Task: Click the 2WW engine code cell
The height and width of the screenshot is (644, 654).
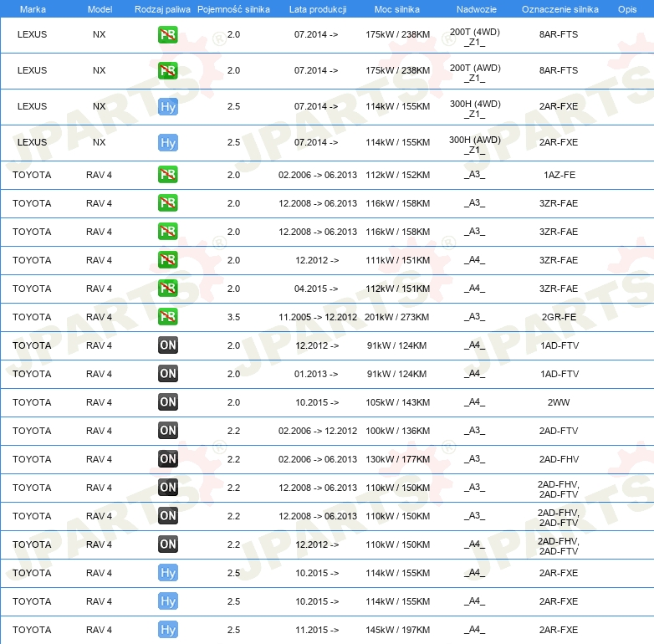Action: (x=559, y=402)
